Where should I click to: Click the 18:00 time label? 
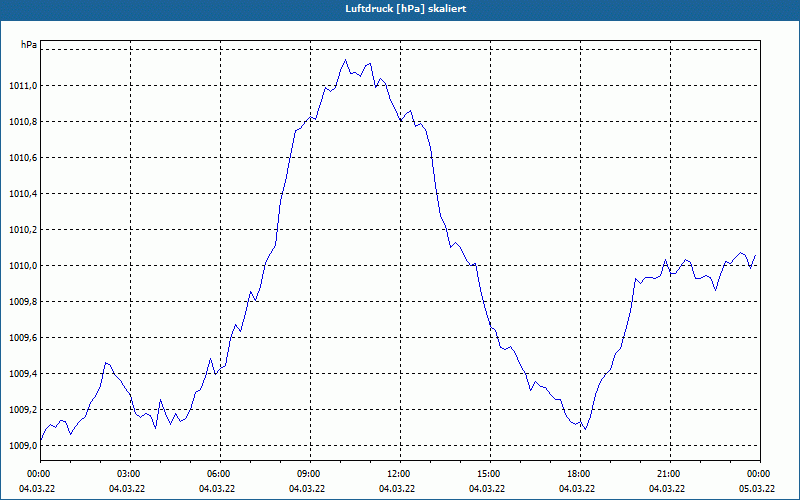pyautogui.click(x=580, y=474)
